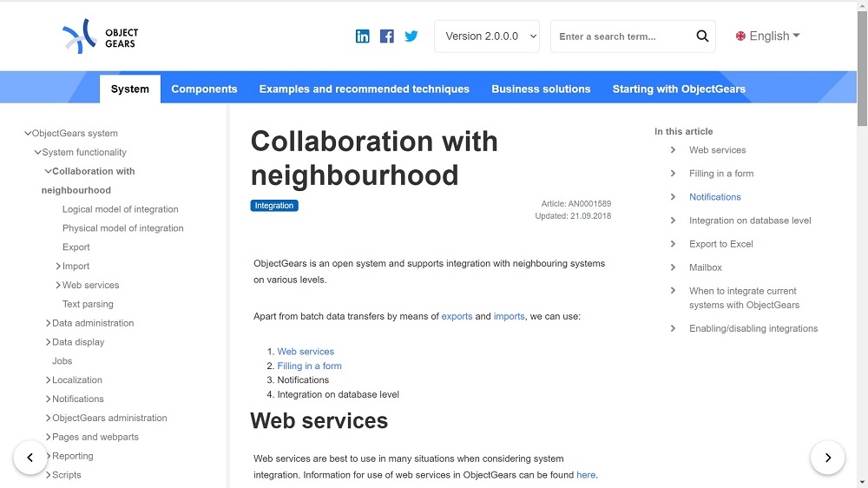This screenshot has height=488, width=868.
Task: Expand the Data administration node
Action: (48, 324)
